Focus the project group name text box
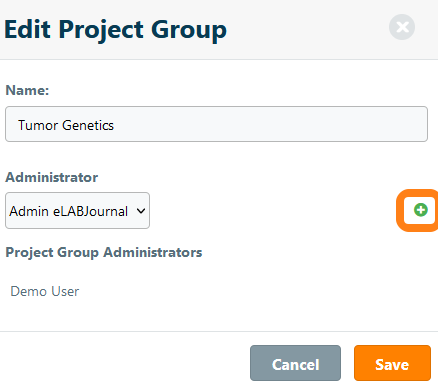This screenshot has width=438, height=390. tap(216, 124)
